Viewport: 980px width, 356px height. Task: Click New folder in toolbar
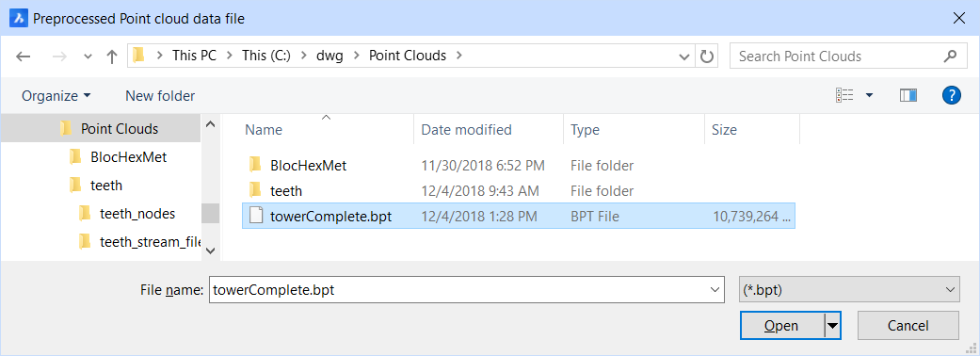(160, 96)
